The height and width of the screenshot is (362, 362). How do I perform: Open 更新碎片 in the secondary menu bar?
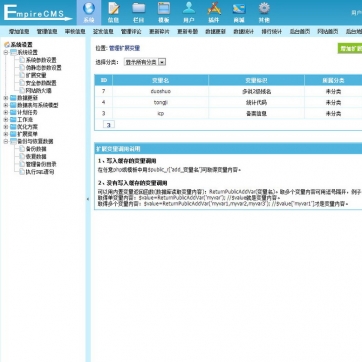[159, 32]
